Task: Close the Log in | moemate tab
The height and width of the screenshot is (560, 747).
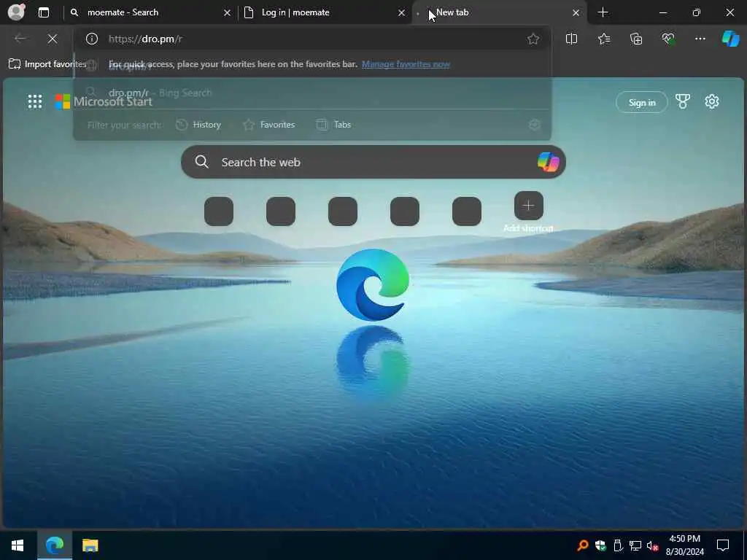Action: tap(402, 13)
